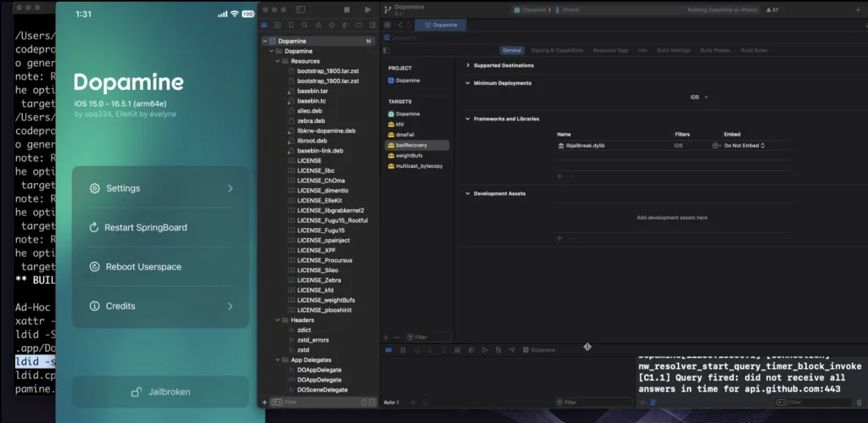Open Credits in the Dopamine app
Screen dimensions: 868x423
click(160, 306)
